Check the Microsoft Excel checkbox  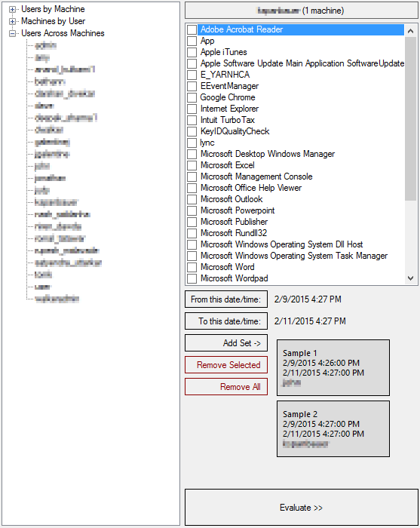tap(192, 165)
